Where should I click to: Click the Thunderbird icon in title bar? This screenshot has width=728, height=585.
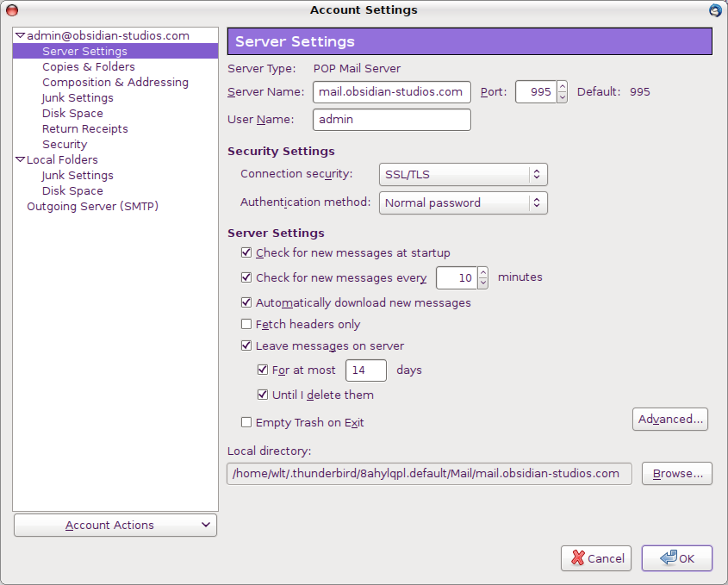pos(716,10)
